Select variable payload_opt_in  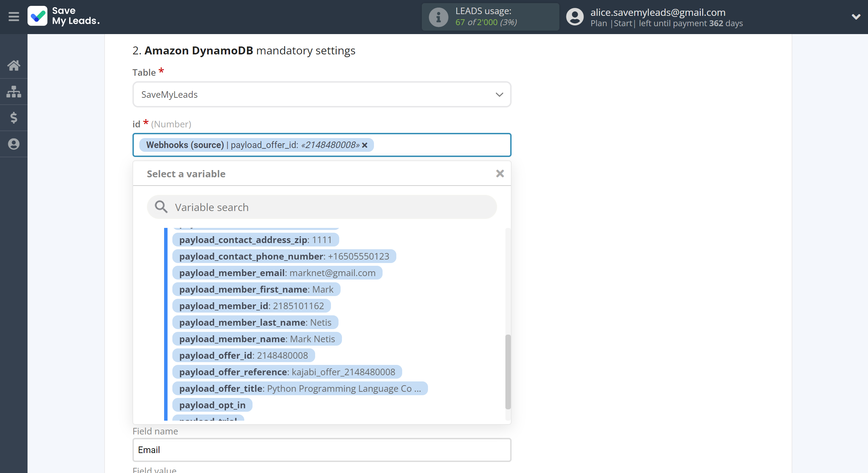pos(212,405)
